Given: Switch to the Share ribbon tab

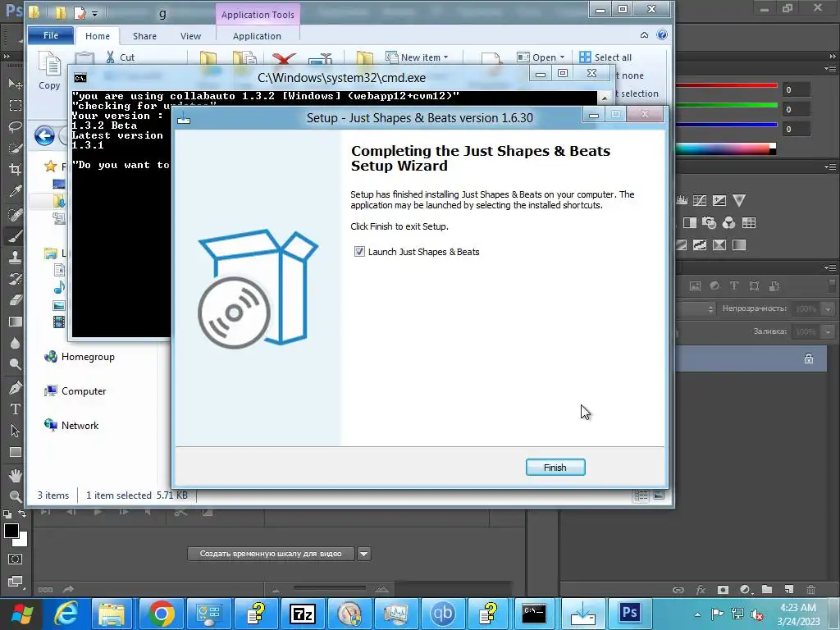Looking at the screenshot, I should click(x=144, y=36).
